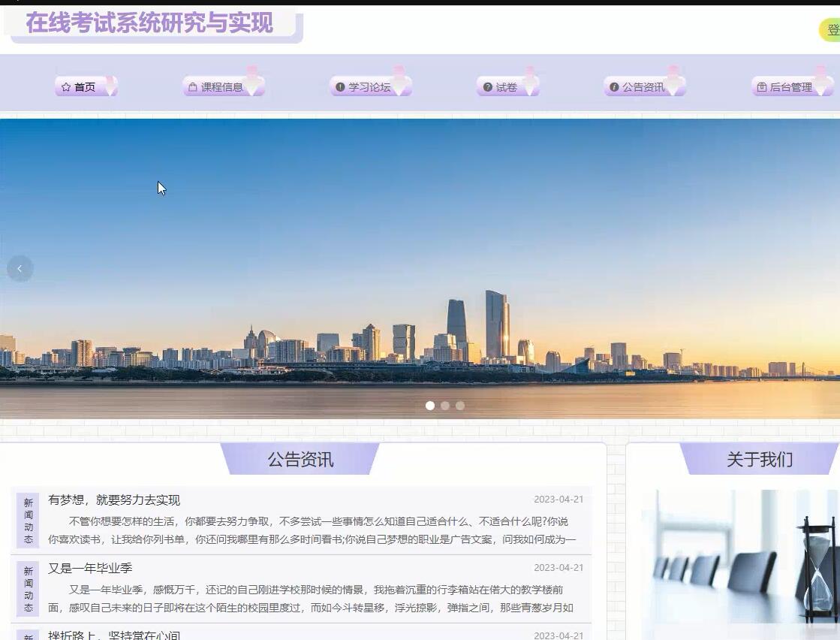840x640 pixels.
Task: Open the 公告资讯 navigation item
Action: (x=645, y=87)
